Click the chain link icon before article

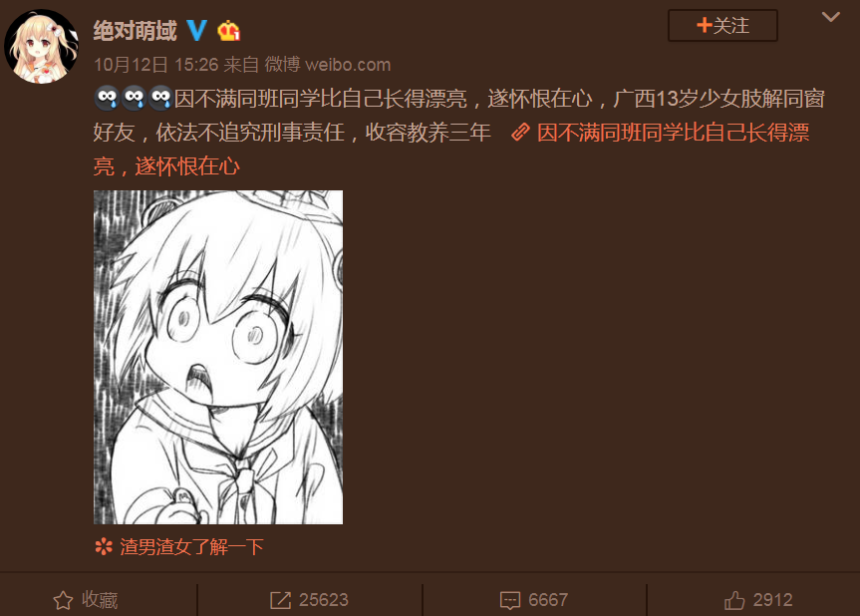point(520,133)
